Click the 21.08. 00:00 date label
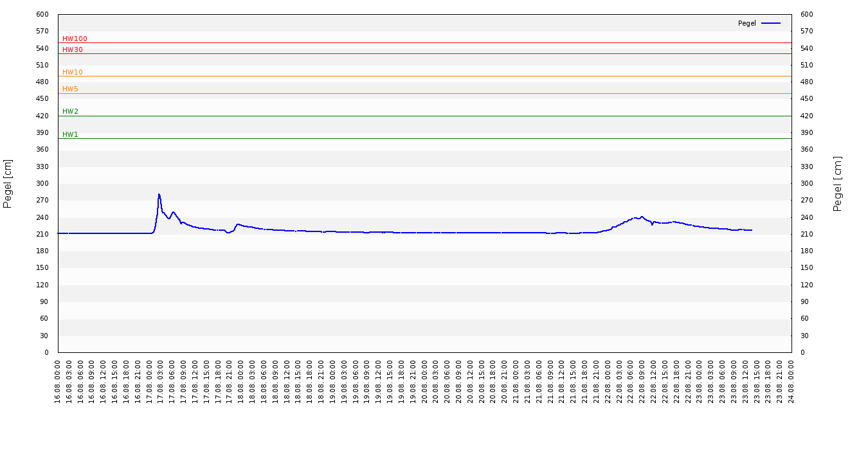 (x=517, y=381)
